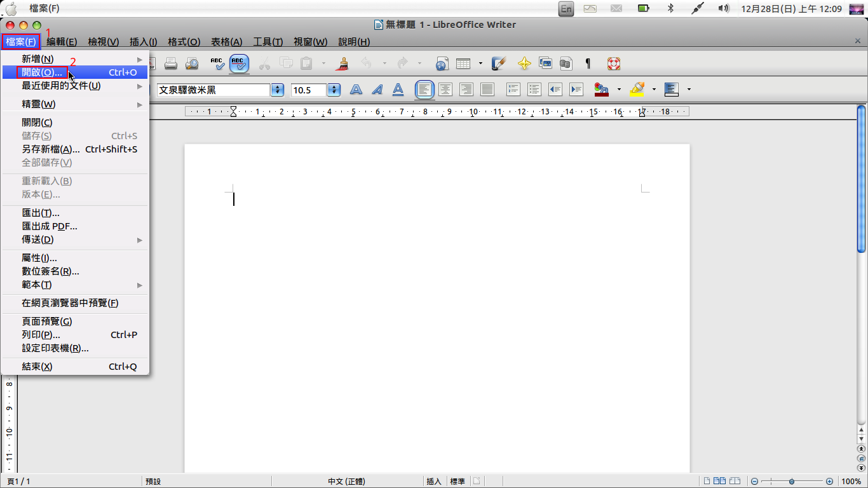
Task: Click the Hyperlink globe icon
Action: tap(442, 64)
